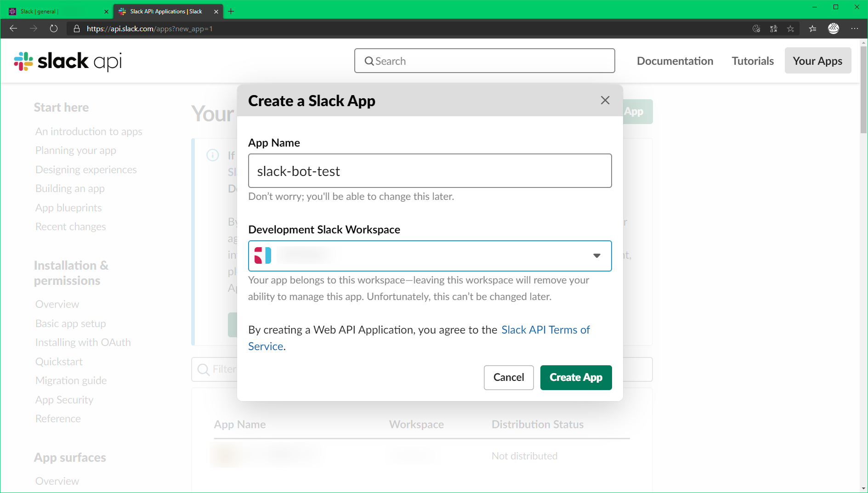This screenshot has height=493, width=868.
Task: Go to Your Apps
Action: pyautogui.click(x=817, y=60)
